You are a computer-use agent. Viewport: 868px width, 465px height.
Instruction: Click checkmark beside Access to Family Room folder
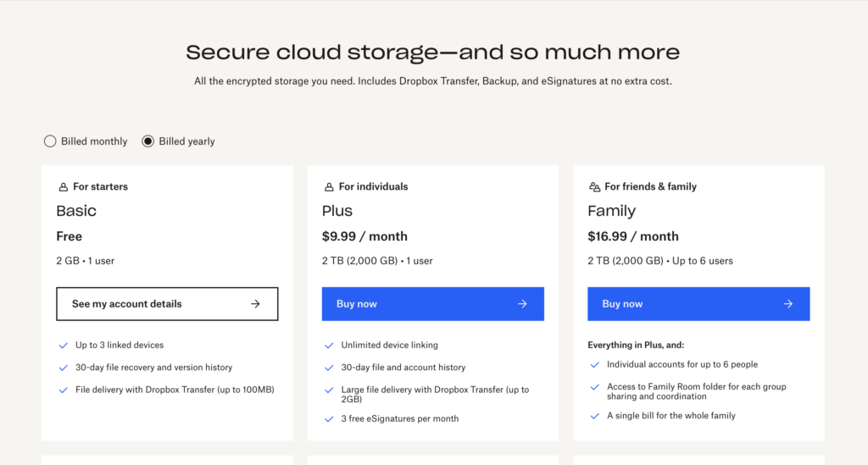click(594, 387)
